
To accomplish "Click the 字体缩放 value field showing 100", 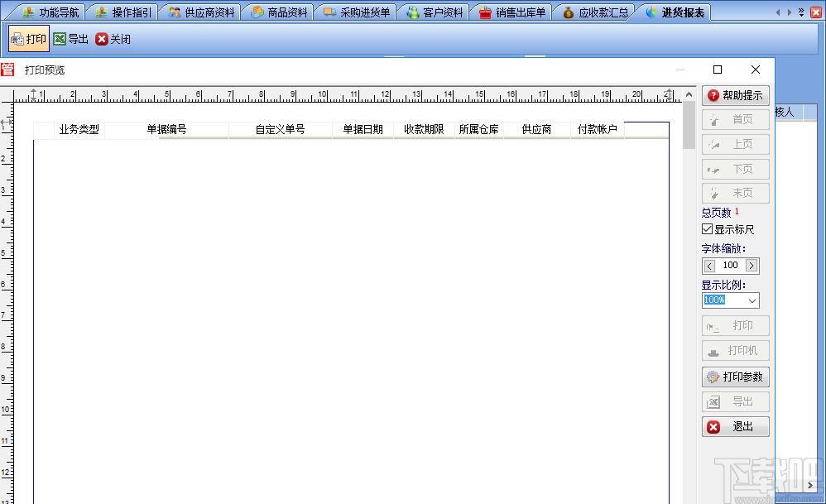I will [x=730, y=266].
